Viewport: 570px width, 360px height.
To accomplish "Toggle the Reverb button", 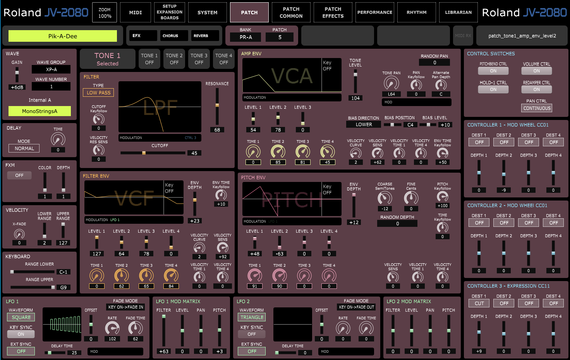I will (205, 36).
